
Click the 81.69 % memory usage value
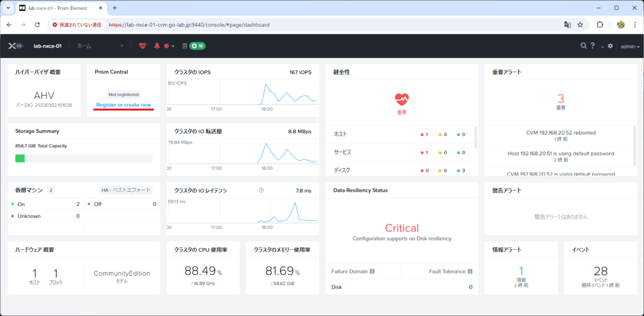(x=283, y=271)
